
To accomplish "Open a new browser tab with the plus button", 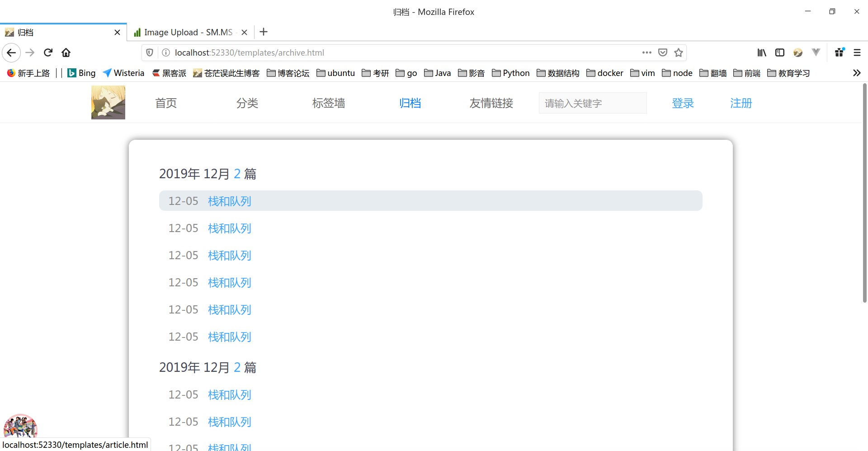I will point(264,32).
